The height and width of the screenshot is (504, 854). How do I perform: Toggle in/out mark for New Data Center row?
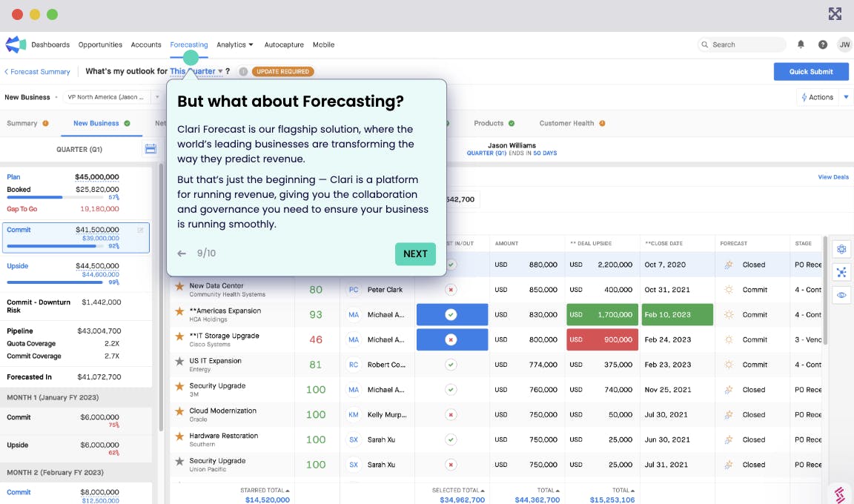[451, 290]
